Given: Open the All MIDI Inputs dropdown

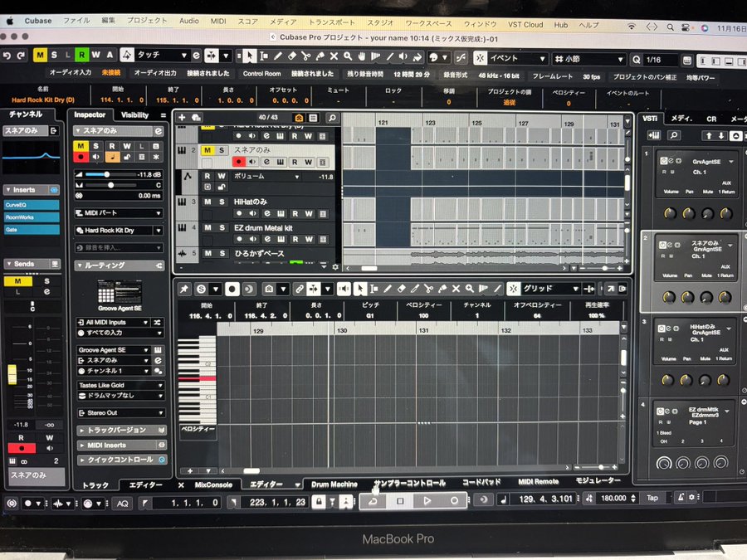Looking at the screenshot, I should point(115,323).
